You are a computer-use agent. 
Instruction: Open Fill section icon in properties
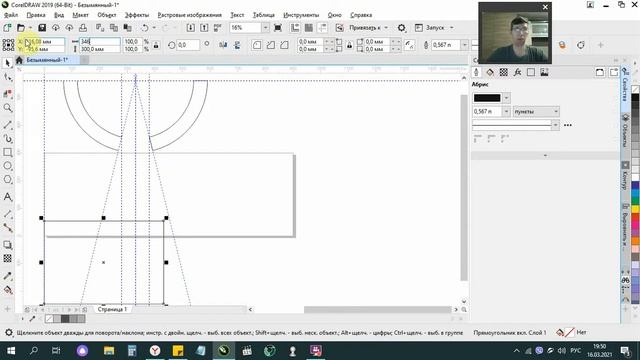click(490, 72)
